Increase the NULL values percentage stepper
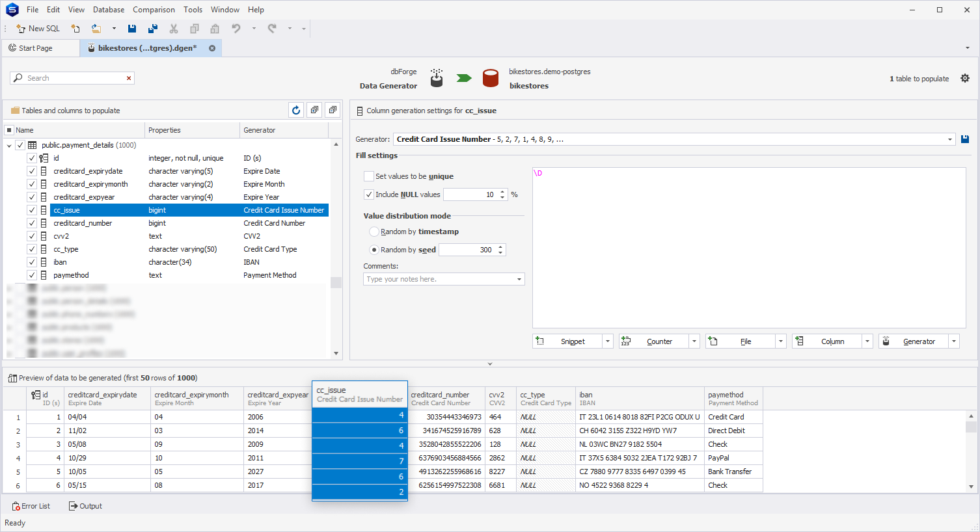Viewport: 980px width, 532px height. click(x=502, y=192)
